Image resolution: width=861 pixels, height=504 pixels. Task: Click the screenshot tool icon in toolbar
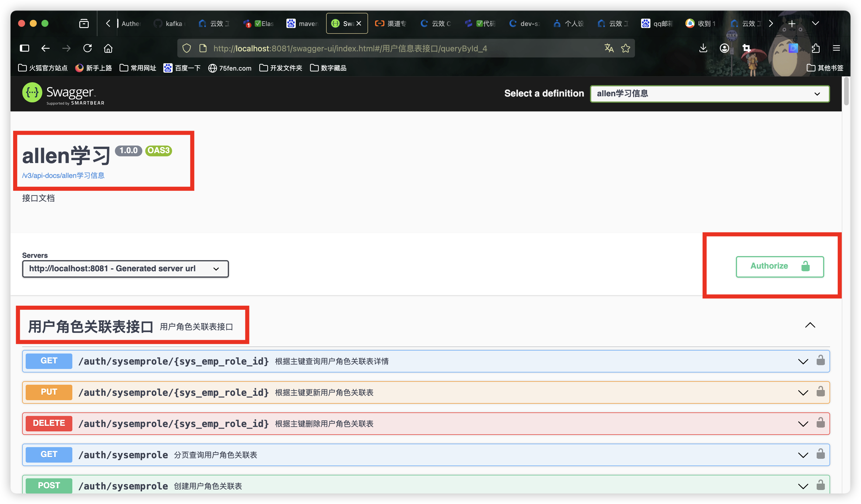(746, 48)
